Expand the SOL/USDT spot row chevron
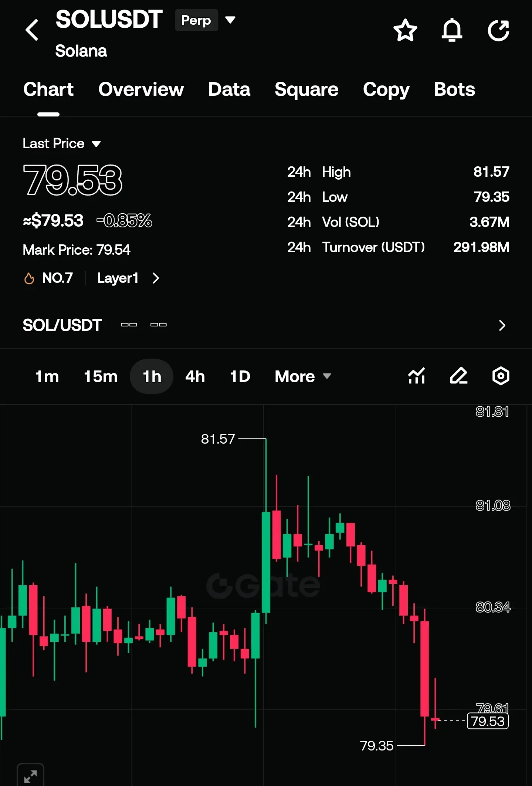The width and height of the screenshot is (532, 786). pyautogui.click(x=502, y=325)
